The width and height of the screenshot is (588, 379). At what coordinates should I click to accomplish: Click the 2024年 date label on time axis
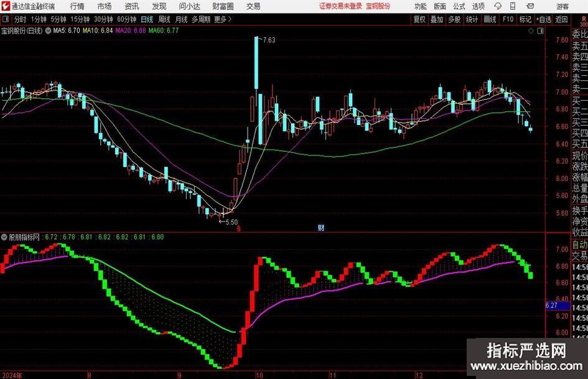click(12, 375)
